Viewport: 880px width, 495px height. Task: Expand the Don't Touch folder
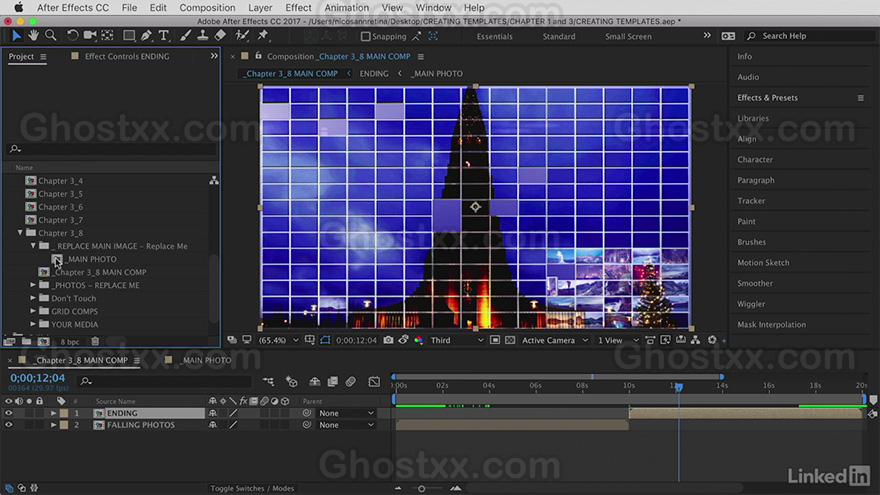pyautogui.click(x=33, y=298)
